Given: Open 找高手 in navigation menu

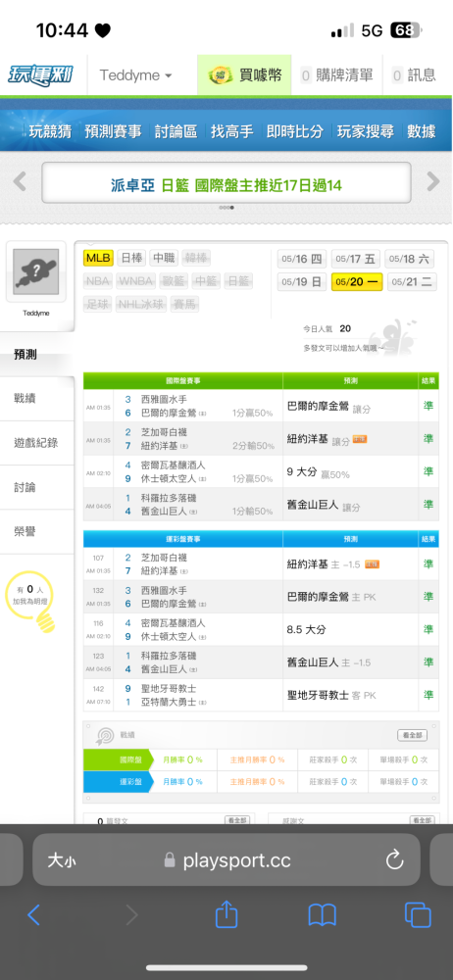Looking at the screenshot, I should pyautogui.click(x=231, y=131).
